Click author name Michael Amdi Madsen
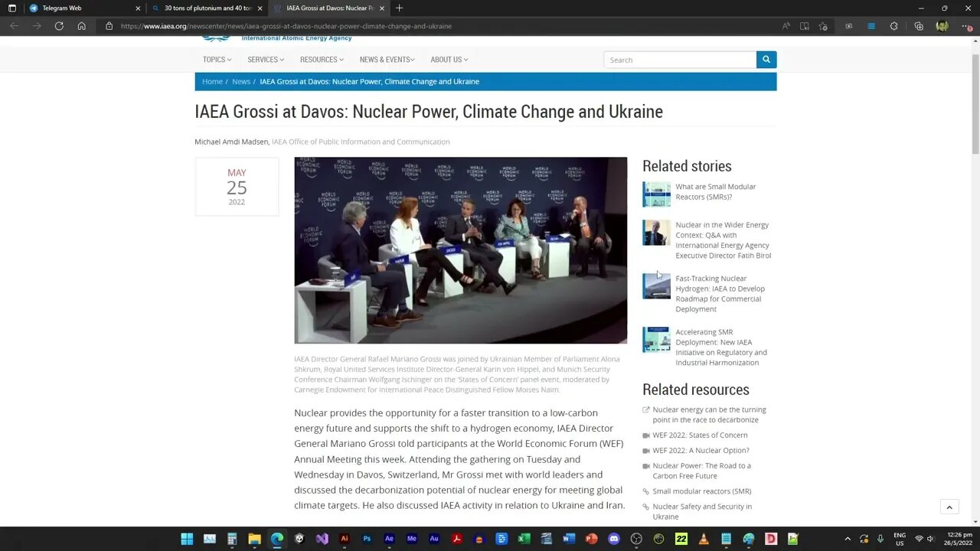The height and width of the screenshot is (551, 980). point(231,142)
